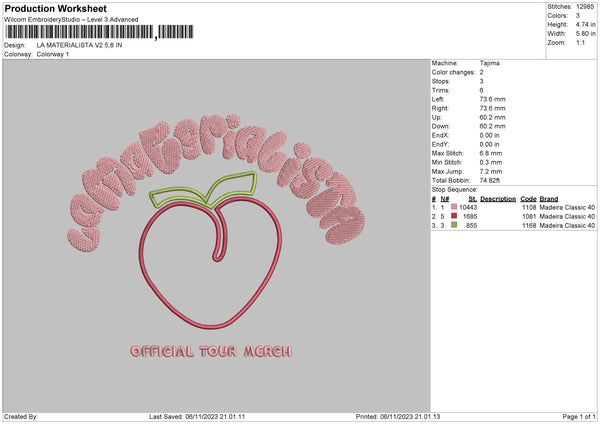
Task: Click the 'Created By:' footer label
Action: point(21,416)
